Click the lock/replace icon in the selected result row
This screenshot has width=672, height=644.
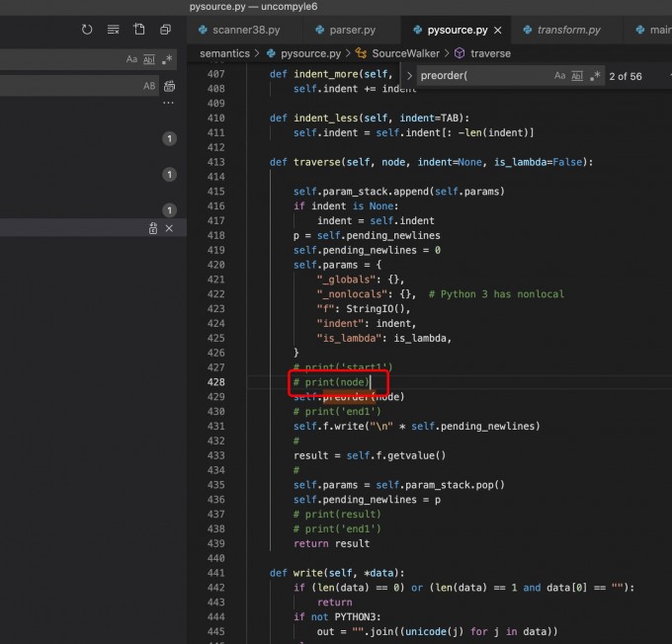pyautogui.click(x=153, y=228)
